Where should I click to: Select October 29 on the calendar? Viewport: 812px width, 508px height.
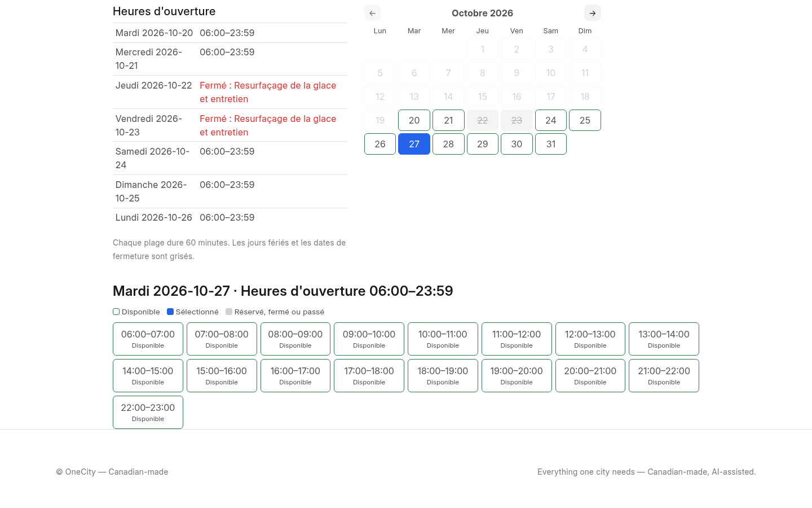tap(483, 144)
